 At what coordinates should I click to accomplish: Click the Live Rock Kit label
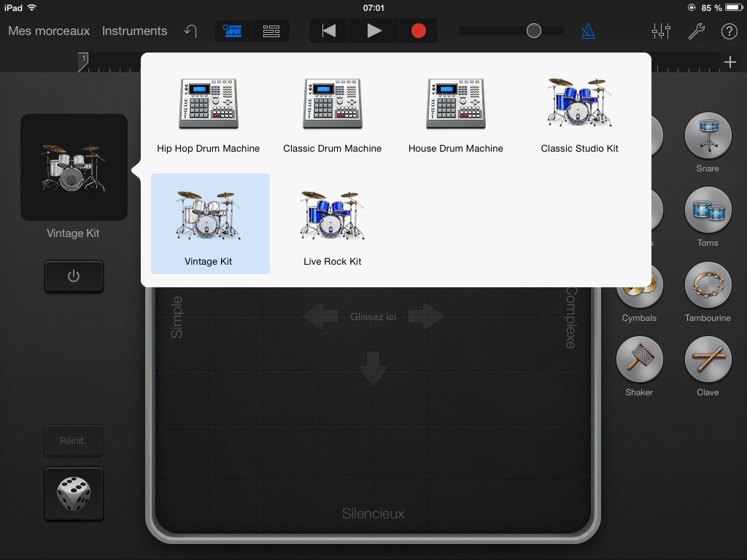pos(333,262)
